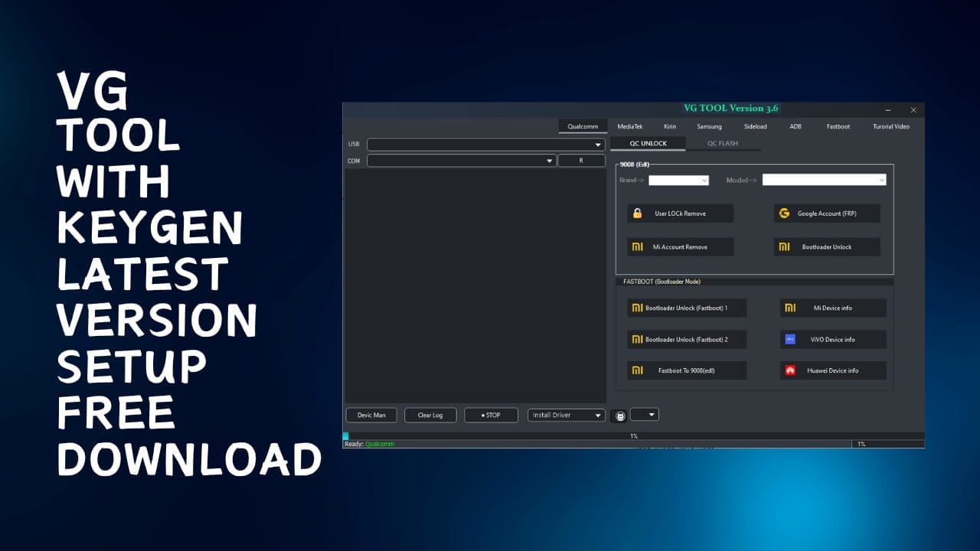Switch to the QC FLASH tab
The height and width of the screenshot is (551, 980).
(x=721, y=143)
